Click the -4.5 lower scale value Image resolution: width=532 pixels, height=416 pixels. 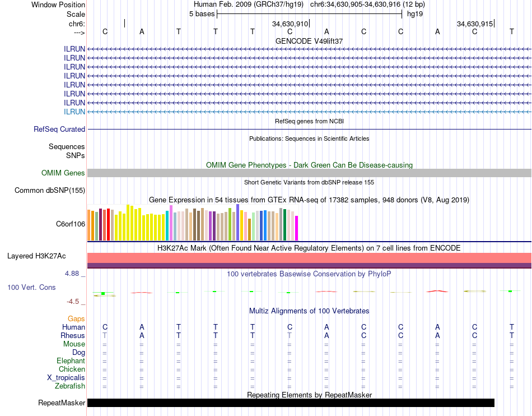pyautogui.click(x=73, y=302)
